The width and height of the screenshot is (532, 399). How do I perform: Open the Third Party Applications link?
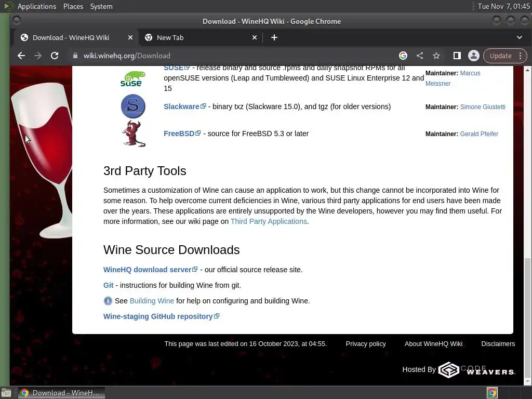[x=269, y=221]
